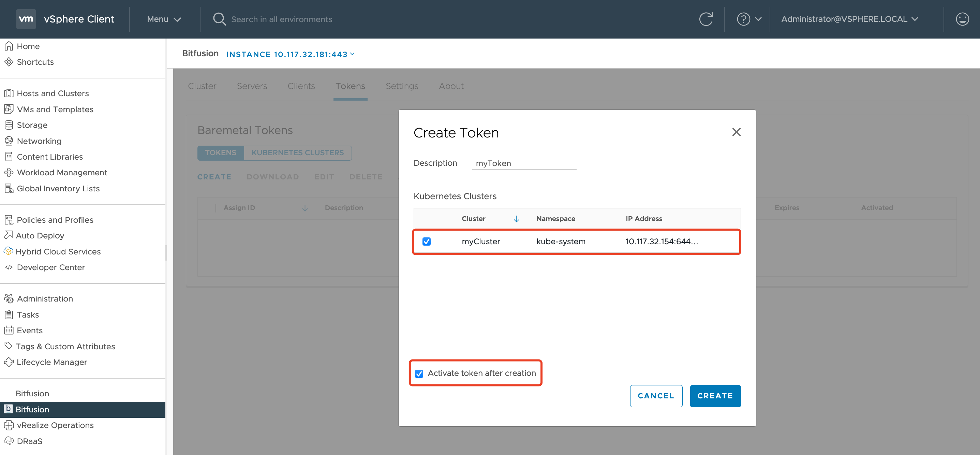Click the Shortcuts diamond icon

pos(9,62)
